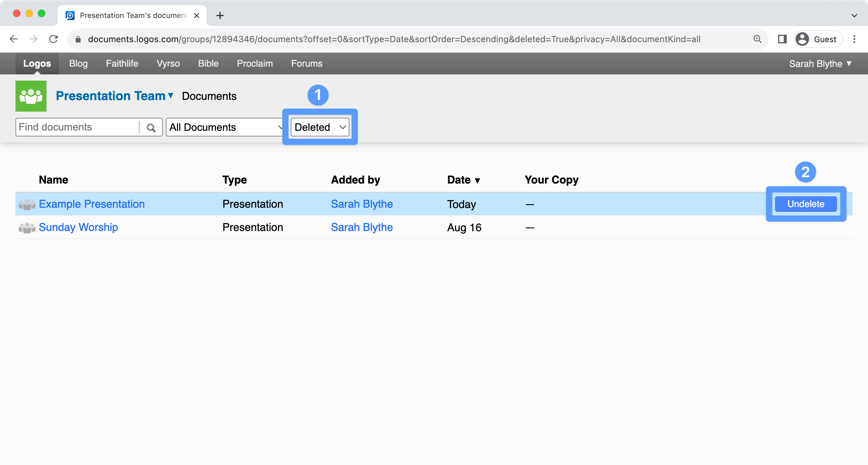The image size is (868, 465).
Task: Click the zoom magnifier icon in address bar
Action: (757, 39)
